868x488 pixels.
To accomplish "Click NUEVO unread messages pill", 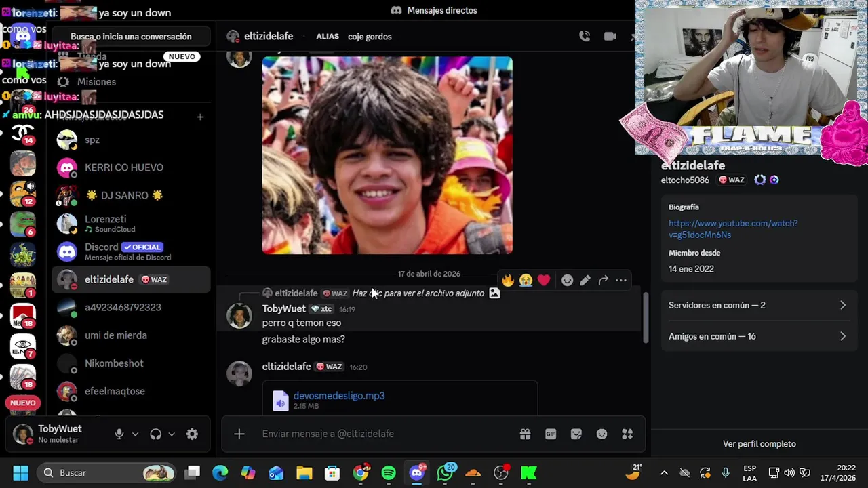I will [22, 403].
